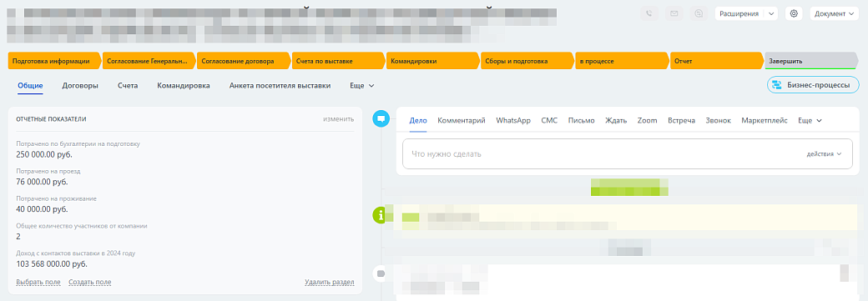Expand the Еще dropdown in activity panel
868x301 pixels.
(x=810, y=120)
